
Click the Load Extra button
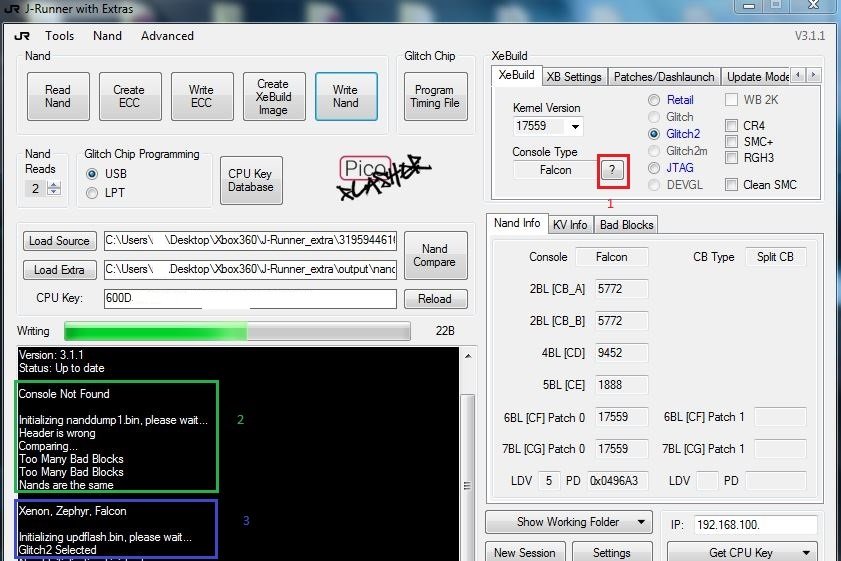tap(60, 270)
